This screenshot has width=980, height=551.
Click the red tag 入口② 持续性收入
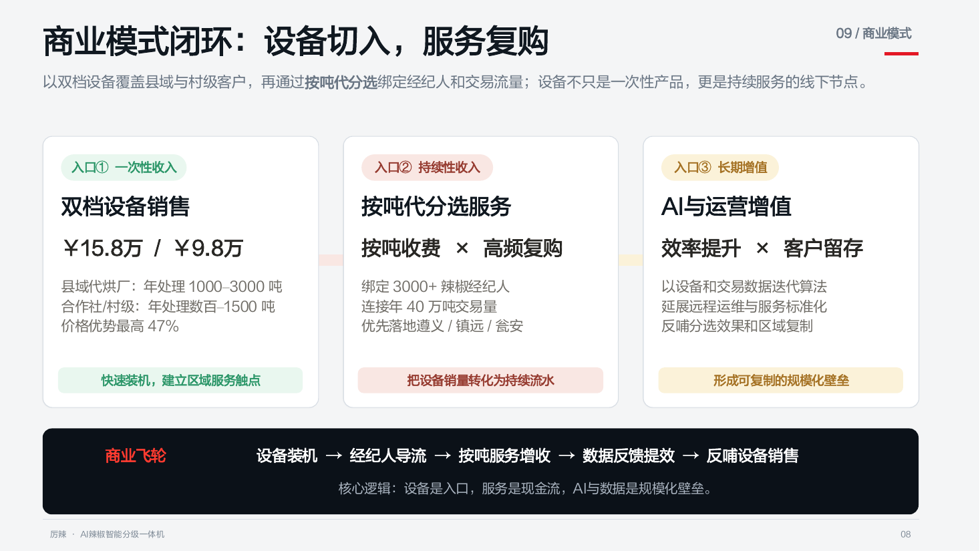[x=427, y=168]
